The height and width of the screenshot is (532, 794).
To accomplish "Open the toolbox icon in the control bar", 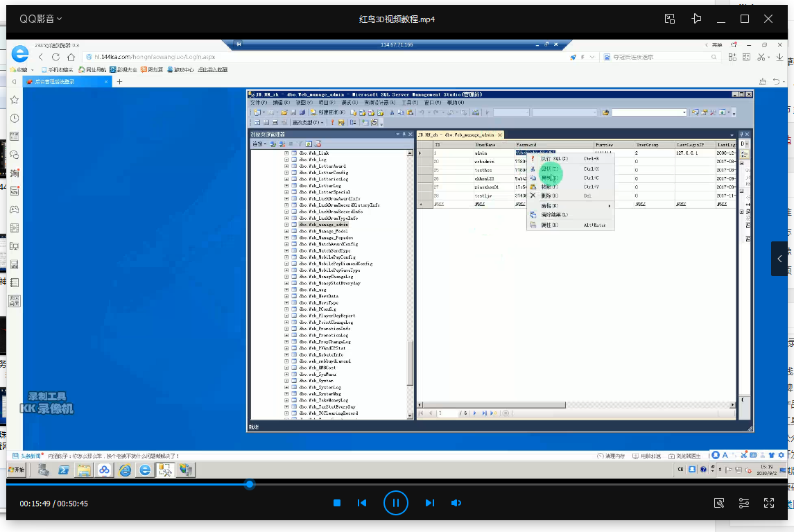I will tap(719, 503).
